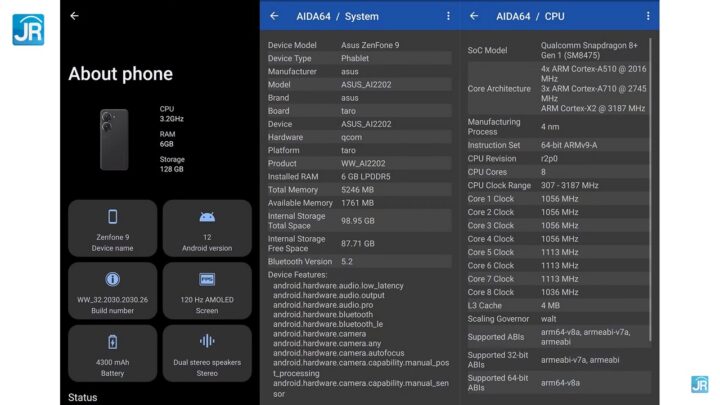This screenshot has width=720, height=405.
Task: Select the AIDA64 / CPU title
Action: [530, 16]
